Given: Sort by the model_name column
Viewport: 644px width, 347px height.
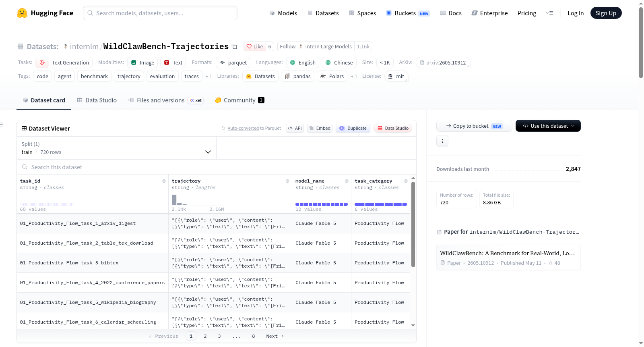Looking at the screenshot, I should tap(347, 181).
